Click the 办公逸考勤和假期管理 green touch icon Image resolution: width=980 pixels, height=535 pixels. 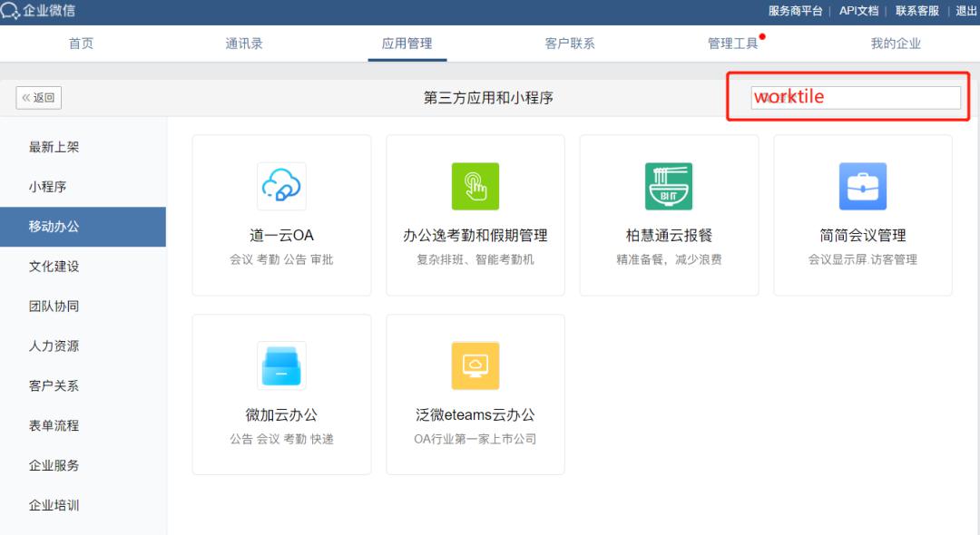click(475, 186)
